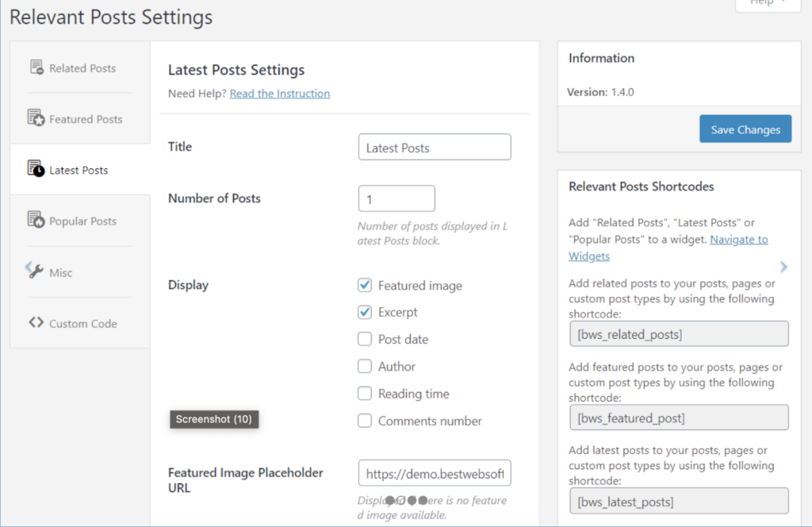The width and height of the screenshot is (812, 527).
Task: Click the left slideshow arrow chevron
Action: [28, 267]
